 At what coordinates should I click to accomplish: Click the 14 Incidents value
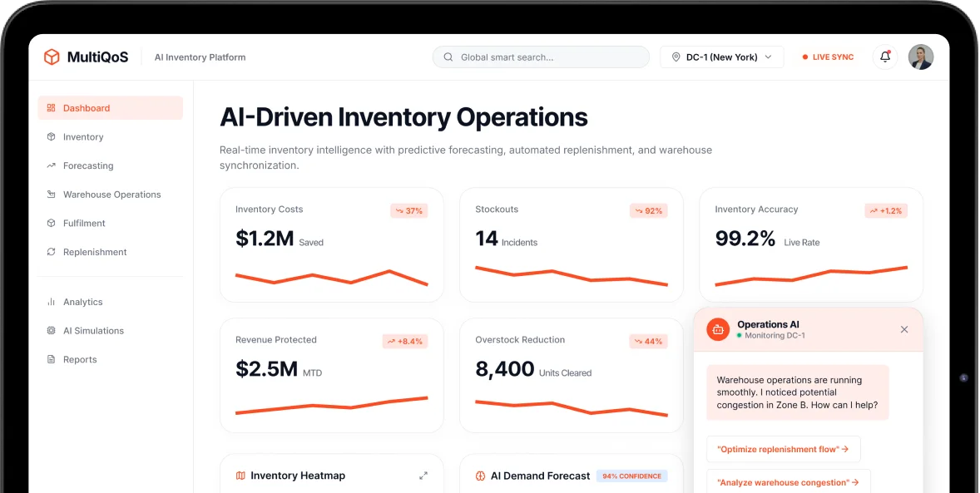pos(507,239)
